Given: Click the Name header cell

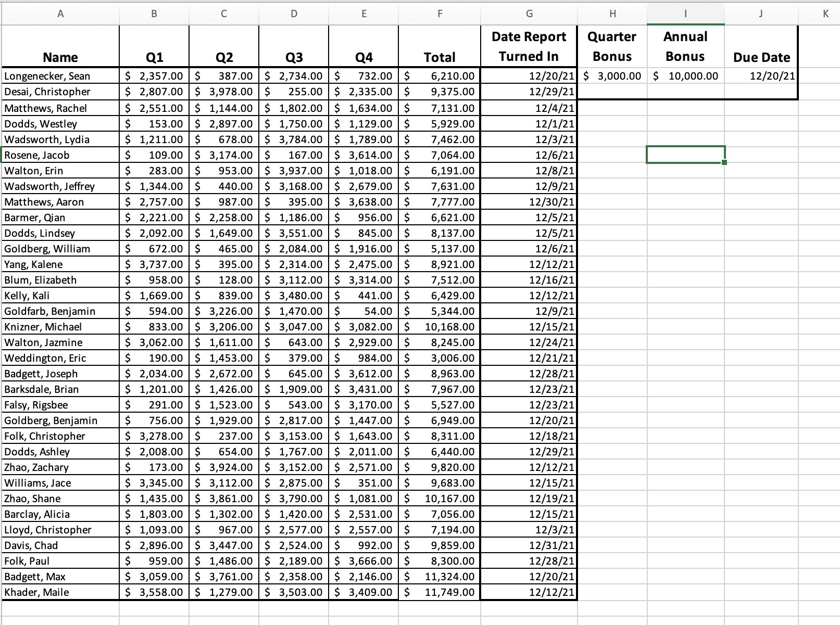Looking at the screenshot, I should pyautogui.click(x=60, y=57).
